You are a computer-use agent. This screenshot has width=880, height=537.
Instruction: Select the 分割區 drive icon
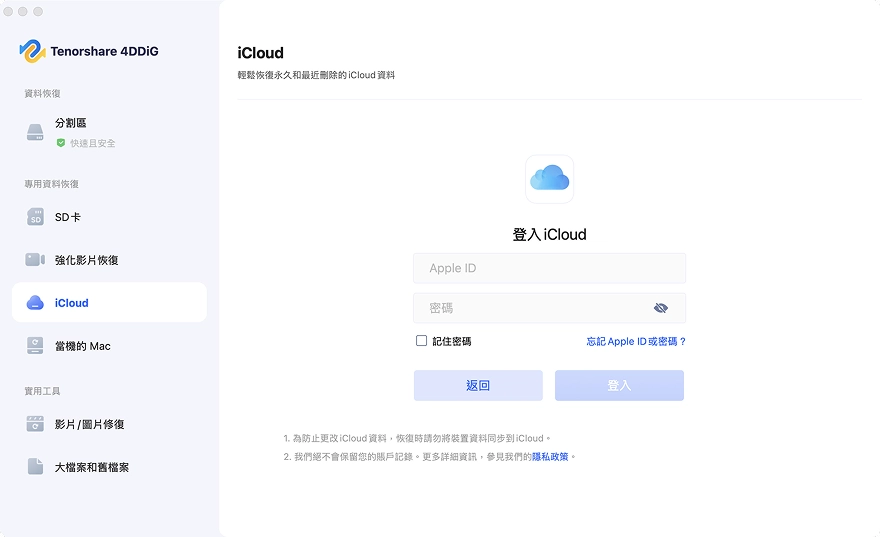[35, 132]
